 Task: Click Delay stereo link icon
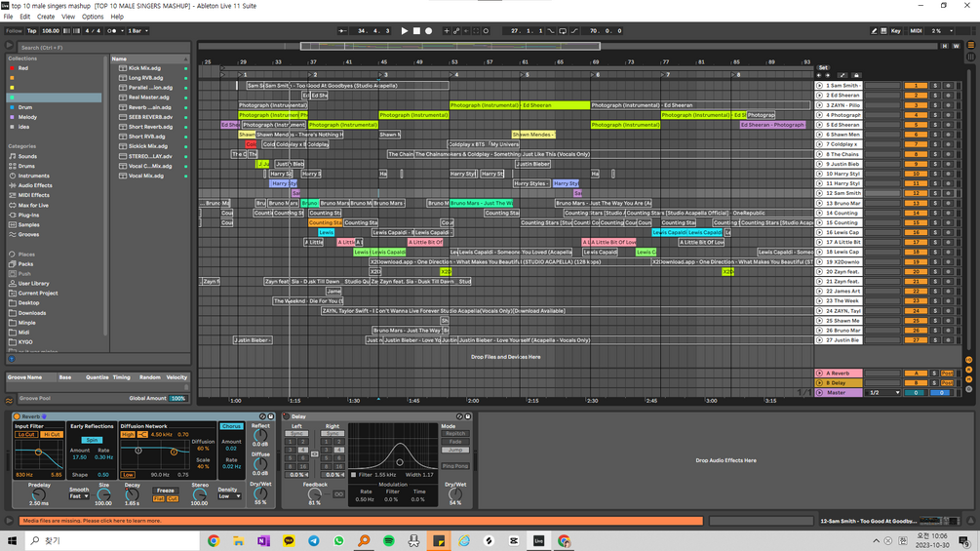(314, 454)
